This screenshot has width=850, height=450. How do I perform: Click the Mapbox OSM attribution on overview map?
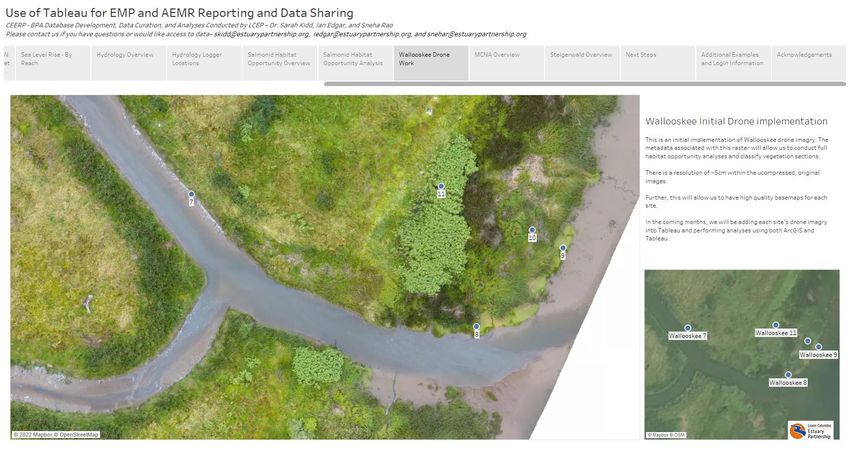point(666,435)
